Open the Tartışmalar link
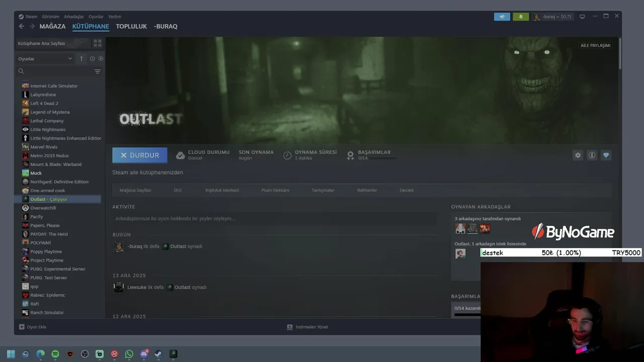Viewport: 644px width, 362px height. click(323, 191)
